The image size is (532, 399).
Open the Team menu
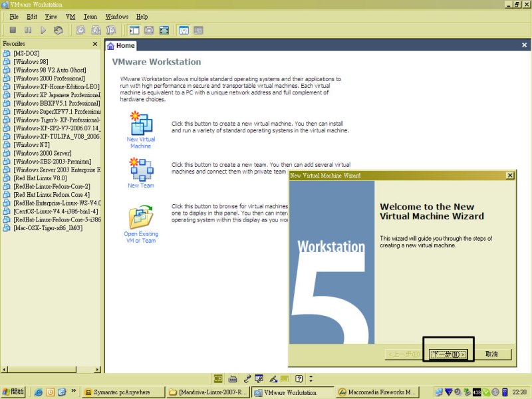point(90,17)
